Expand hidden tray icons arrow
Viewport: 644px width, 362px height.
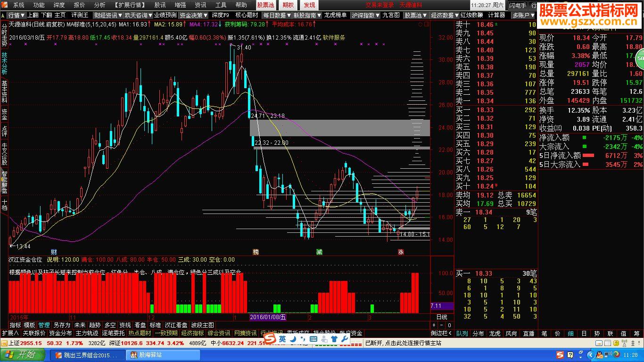pos(591,355)
